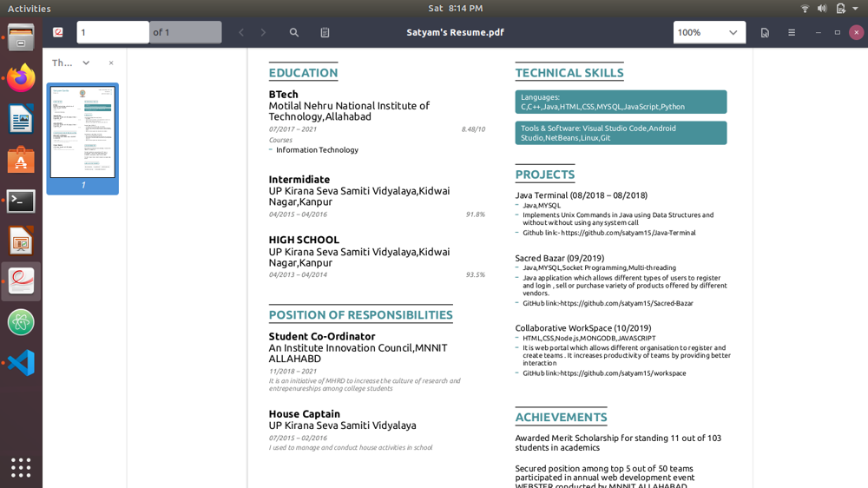The width and height of the screenshot is (868, 488).
Task: Click the 93.5% score value
Action: point(476,274)
